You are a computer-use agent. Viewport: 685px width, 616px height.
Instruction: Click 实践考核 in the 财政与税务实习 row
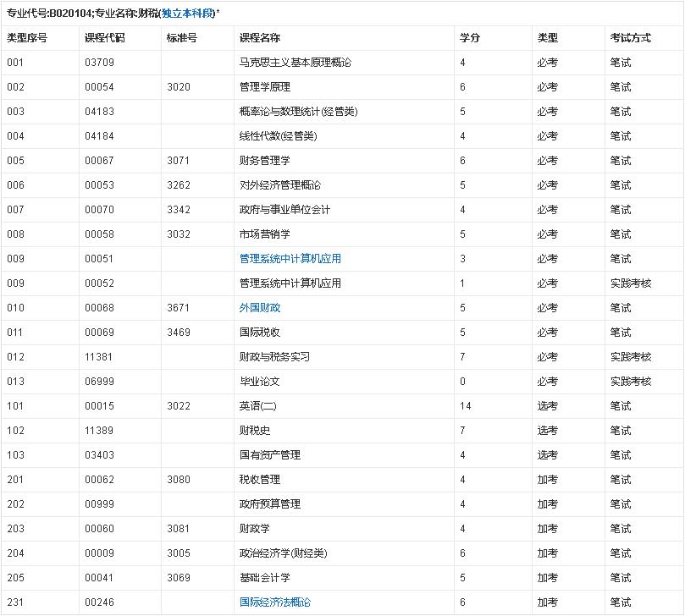click(x=631, y=357)
